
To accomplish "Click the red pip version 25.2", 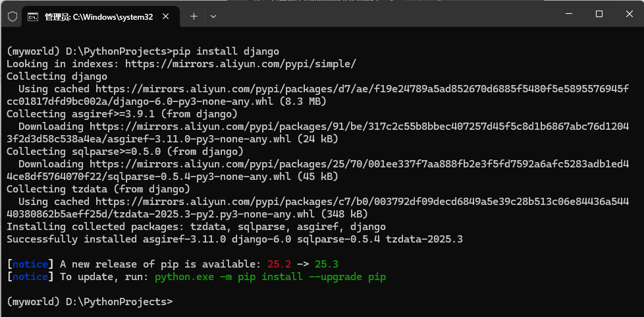I will [279, 264].
